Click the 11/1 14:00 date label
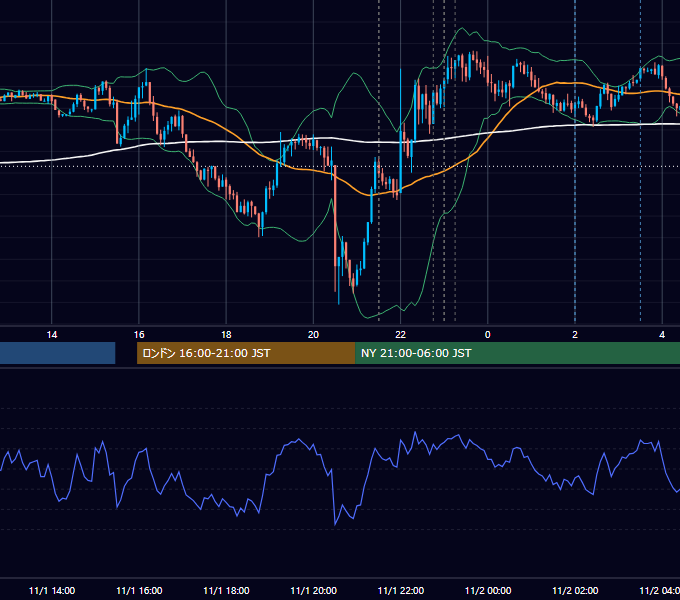The height and width of the screenshot is (600, 680). tap(52, 590)
